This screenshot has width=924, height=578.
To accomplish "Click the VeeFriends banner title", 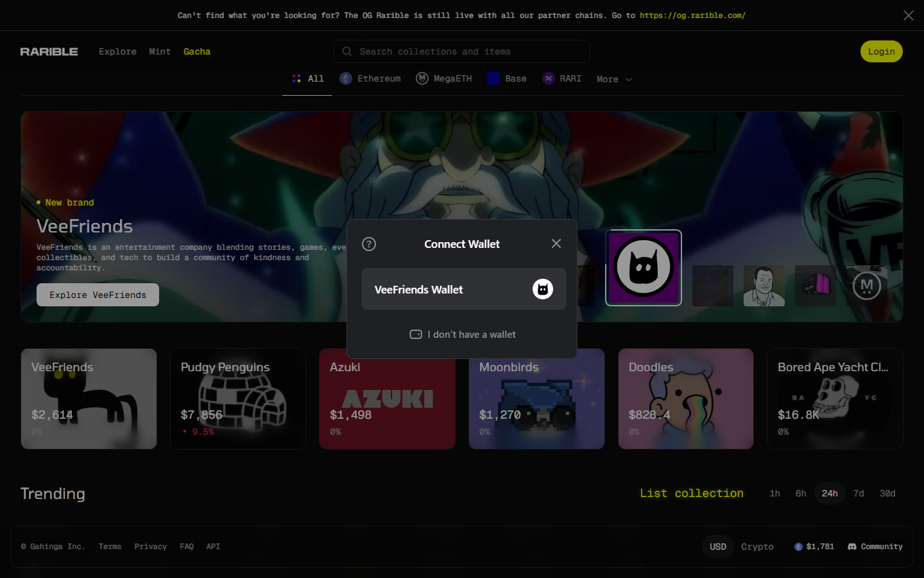I will [x=85, y=226].
